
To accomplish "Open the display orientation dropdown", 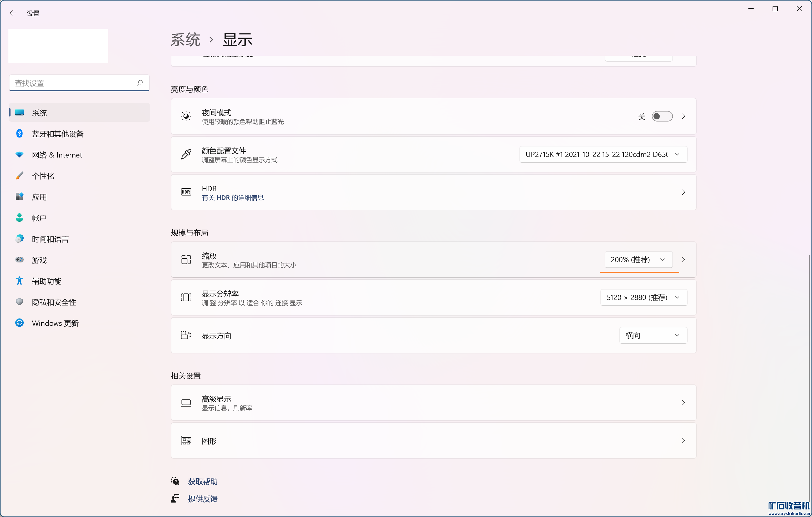I will [653, 335].
